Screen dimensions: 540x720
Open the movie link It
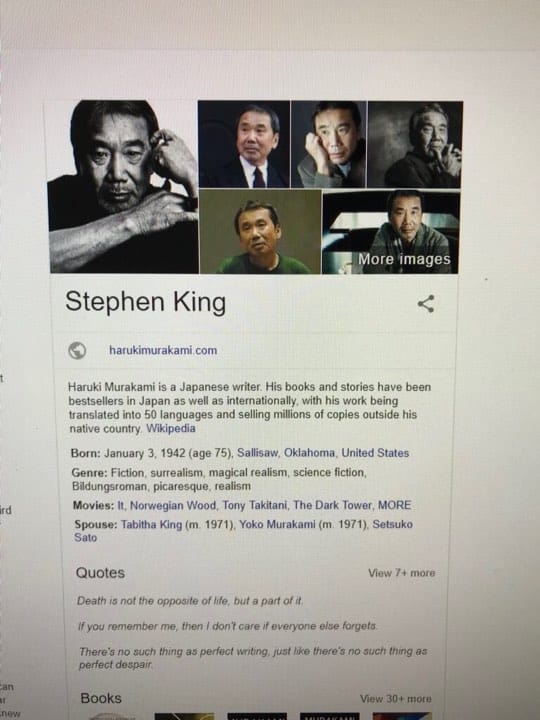point(121,506)
